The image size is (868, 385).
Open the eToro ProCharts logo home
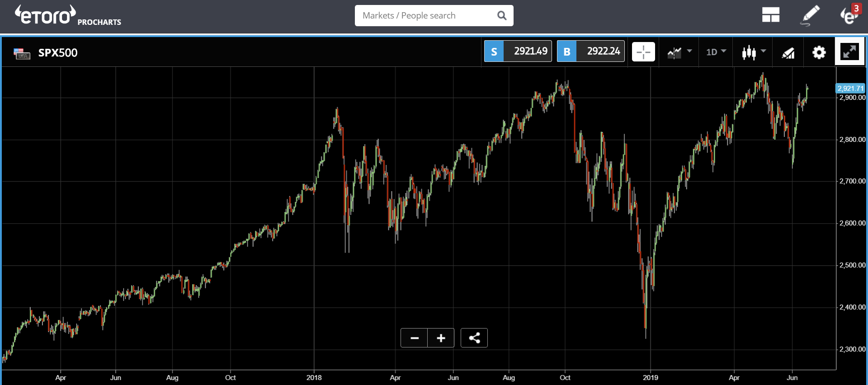click(68, 15)
